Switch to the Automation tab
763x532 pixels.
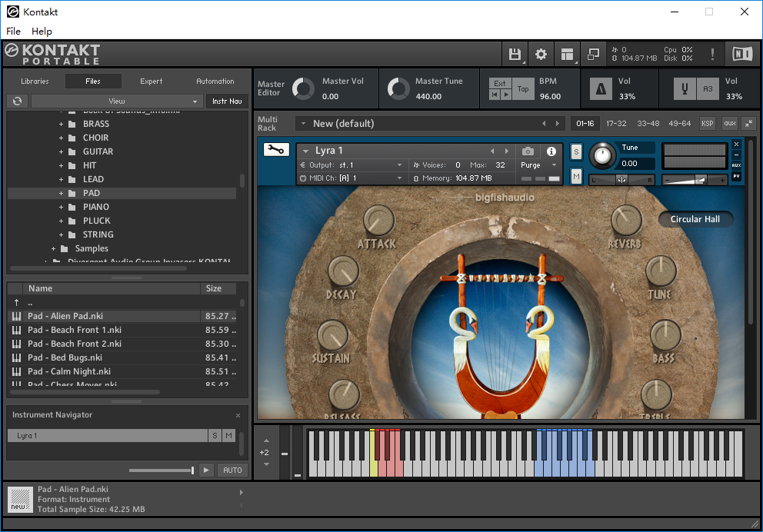pos(215,81)
